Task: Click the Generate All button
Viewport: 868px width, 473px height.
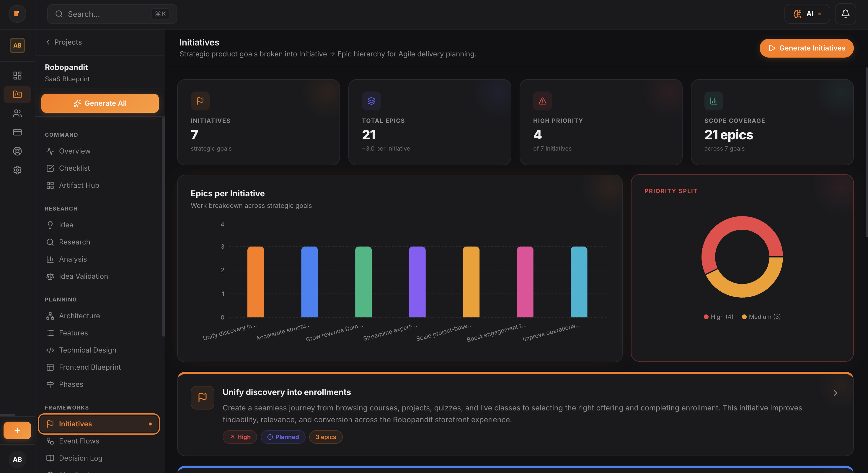Action: (100, 103)
